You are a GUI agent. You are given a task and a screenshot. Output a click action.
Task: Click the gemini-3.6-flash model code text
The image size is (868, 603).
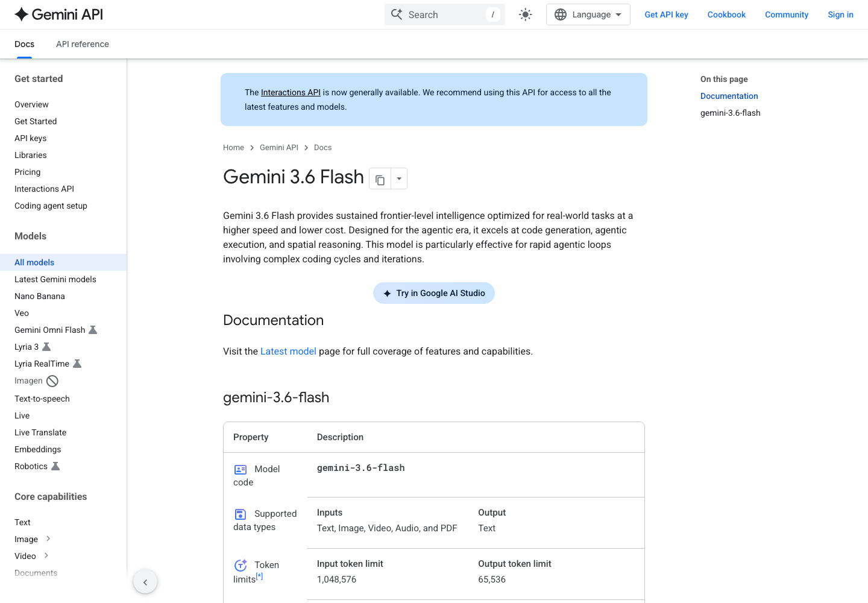360,468
